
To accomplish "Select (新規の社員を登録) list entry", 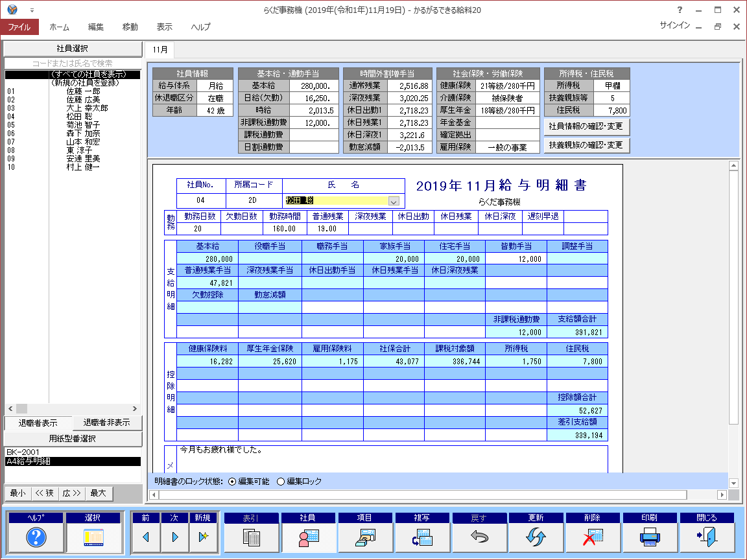I will (x=73, y=83).
